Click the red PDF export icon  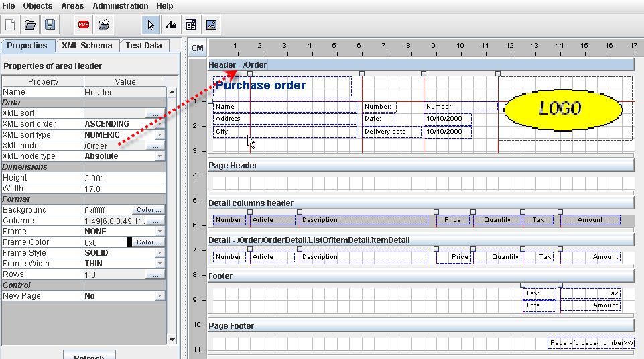click(x=84, y=25)
